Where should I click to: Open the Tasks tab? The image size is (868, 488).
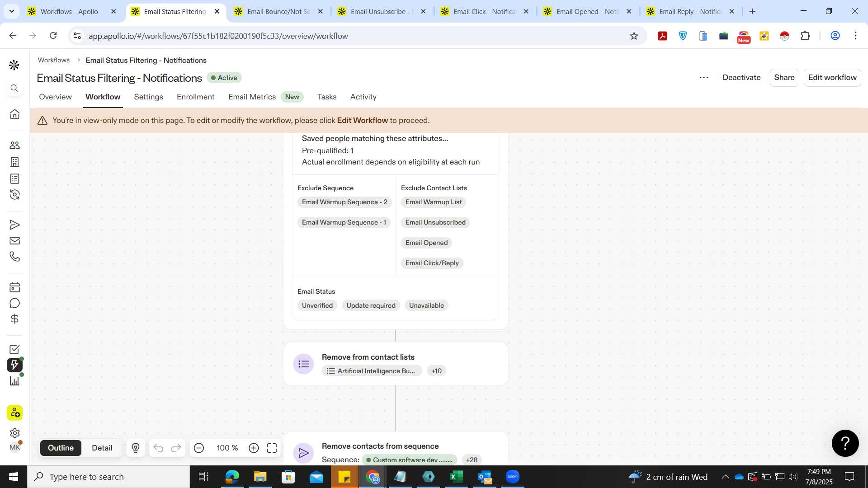pos(326,97)
